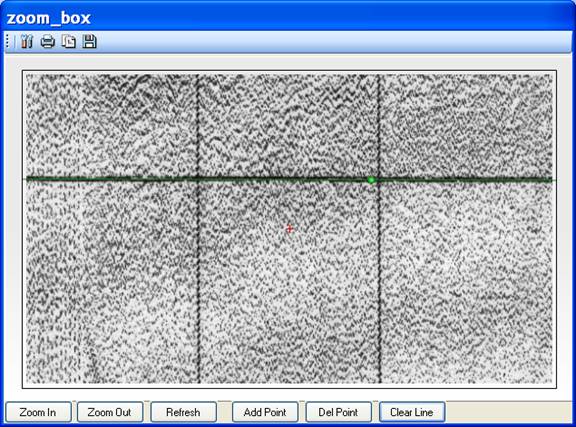This screenshot has height=427, width=576.
Task: Select the Zoom Out button
Action: (x=109, y=412)
